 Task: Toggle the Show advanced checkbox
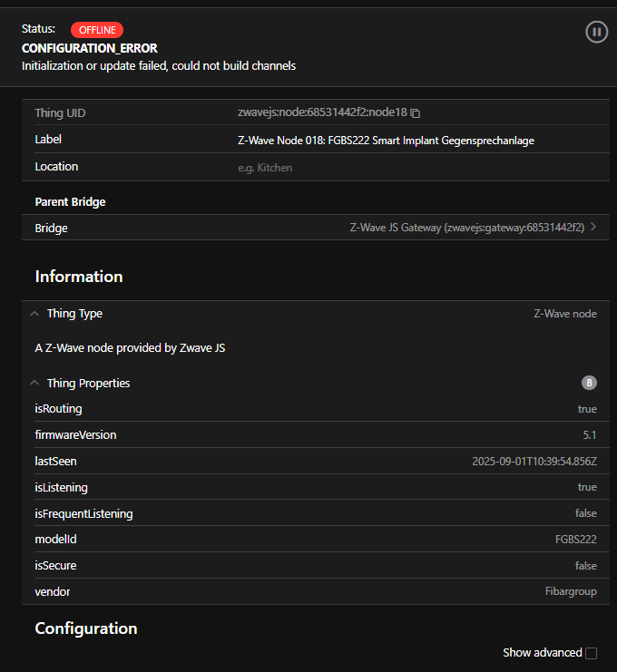(592, 653)
